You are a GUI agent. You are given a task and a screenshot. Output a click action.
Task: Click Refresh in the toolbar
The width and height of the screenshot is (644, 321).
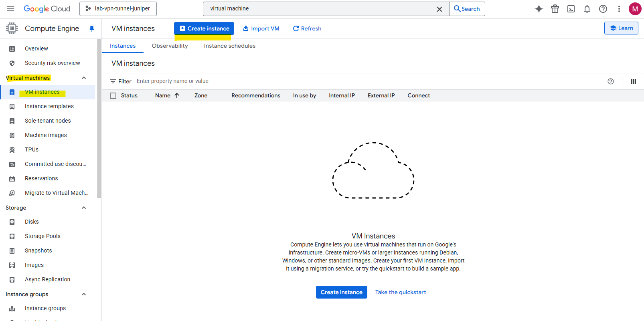click(x=307, y=28)
